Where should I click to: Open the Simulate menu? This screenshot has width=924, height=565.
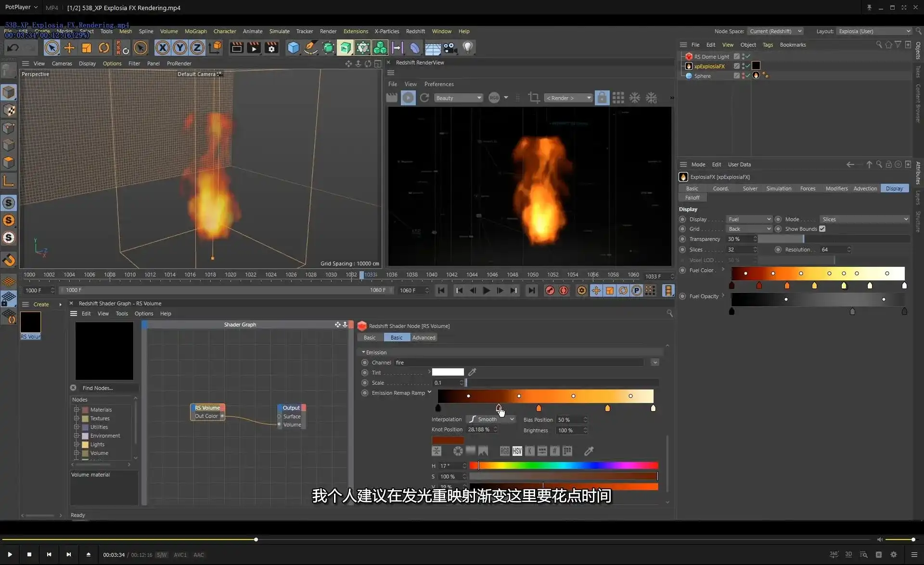click(279, 31)
